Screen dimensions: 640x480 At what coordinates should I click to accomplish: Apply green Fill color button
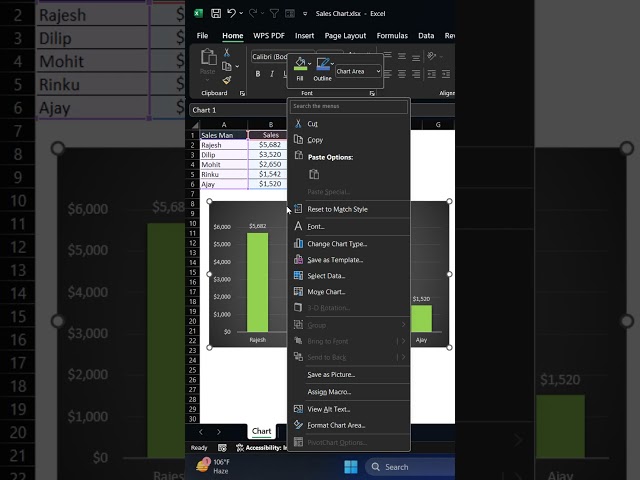click(x=300, y=64)
